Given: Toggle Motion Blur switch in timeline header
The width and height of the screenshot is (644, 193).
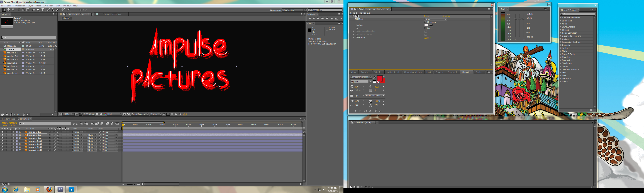Looking at the screenshot, I should tap(101, 124).
